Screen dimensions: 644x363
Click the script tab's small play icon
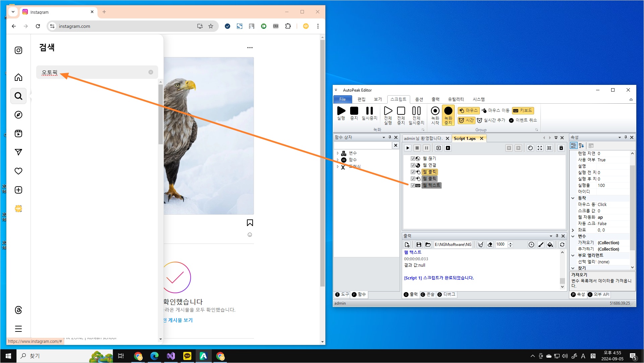[x=408, y=148]
